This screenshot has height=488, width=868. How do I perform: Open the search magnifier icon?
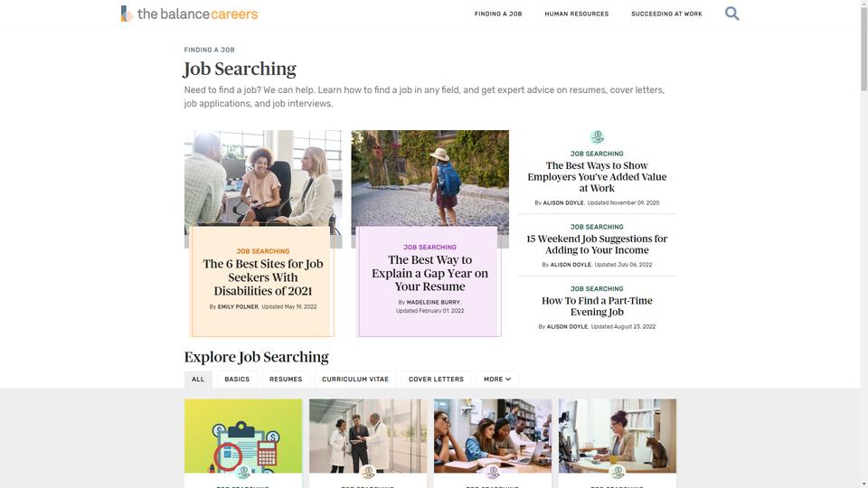coord(731,14)
